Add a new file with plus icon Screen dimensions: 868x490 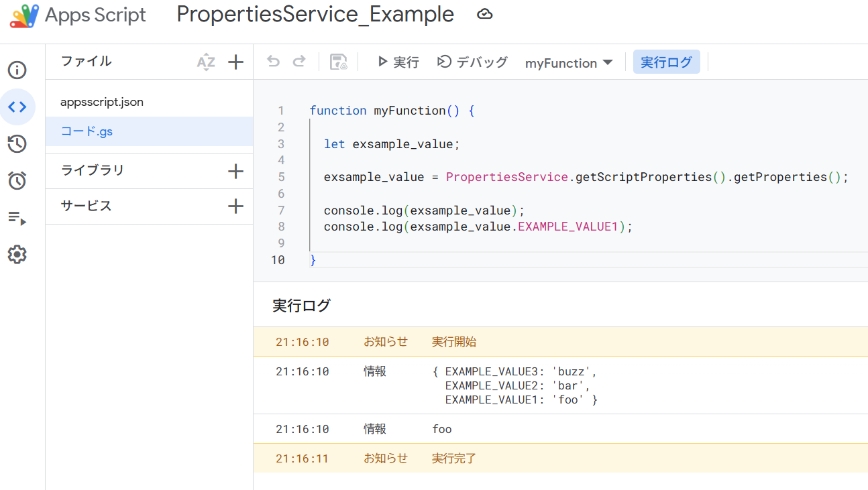coord(235,62)
